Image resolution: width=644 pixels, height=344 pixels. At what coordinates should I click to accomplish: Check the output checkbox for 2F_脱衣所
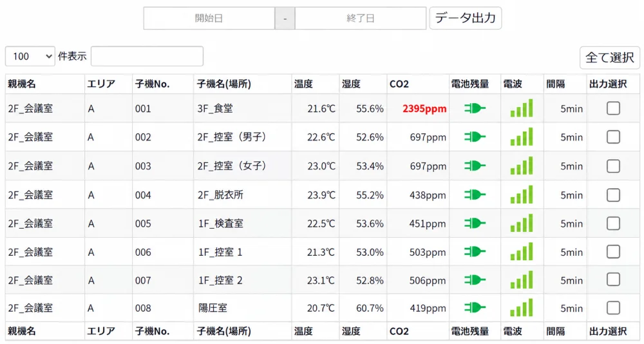point(613,195)
